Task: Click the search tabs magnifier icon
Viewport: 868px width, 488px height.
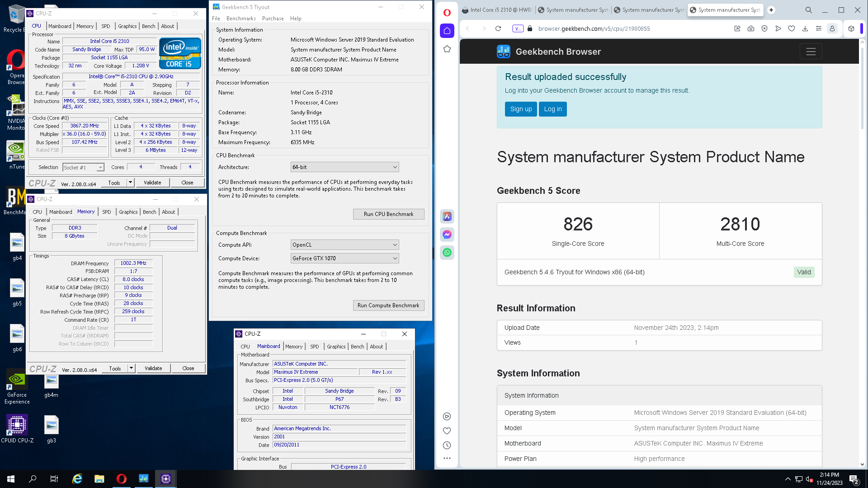Action: tap(809, 10)
